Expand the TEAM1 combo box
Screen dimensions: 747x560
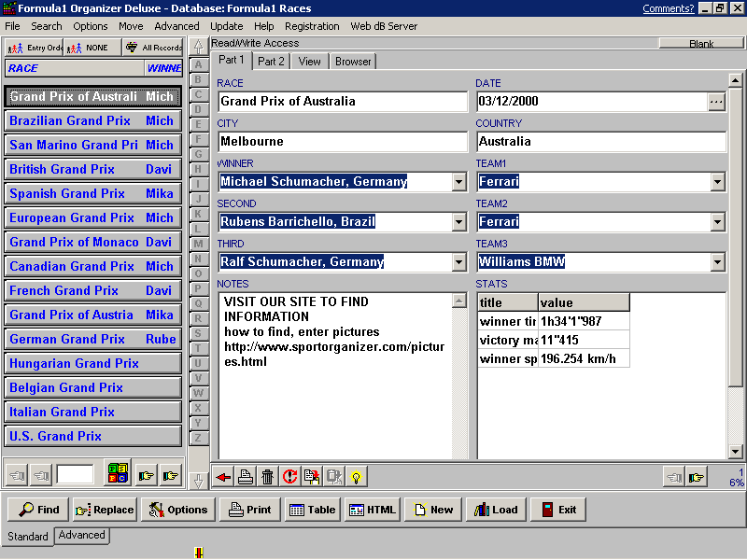717,182
